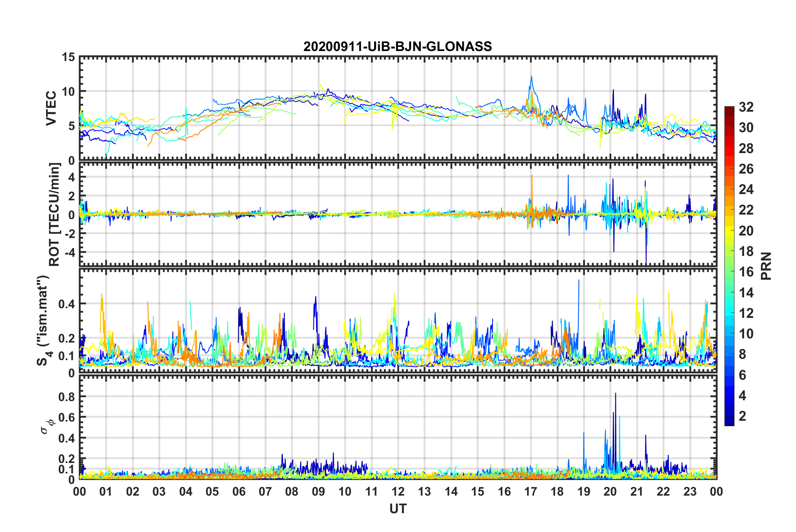Pick dark blue at PRN 2 on colorbar
Image resolution: width=796 pixels, height=532 pixels.
729,416
